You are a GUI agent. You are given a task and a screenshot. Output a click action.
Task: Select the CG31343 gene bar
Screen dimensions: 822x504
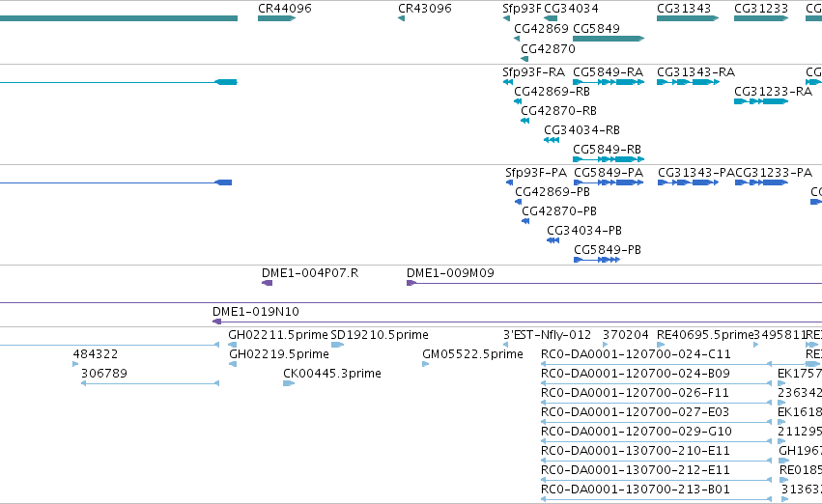coord(688,18)
